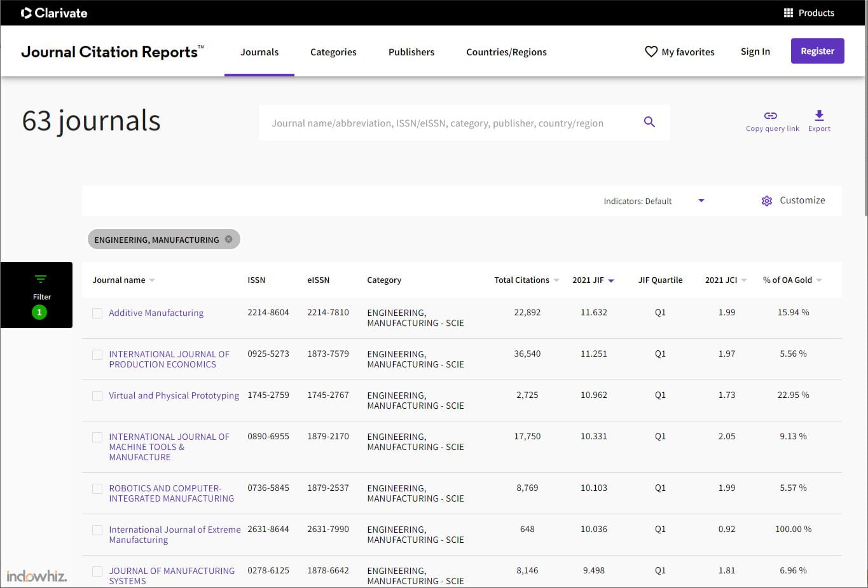Screen dimensions: 868x588
Task: Select the Robotics and Computer-Integrated Manufacturing checkbox
Action: pyautogui.click(x=97, y=489)
